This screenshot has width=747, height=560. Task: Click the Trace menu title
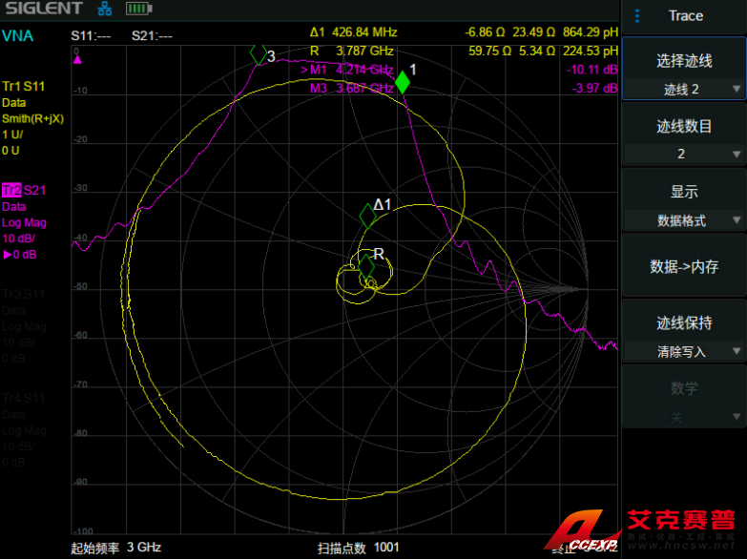point(685,15)
